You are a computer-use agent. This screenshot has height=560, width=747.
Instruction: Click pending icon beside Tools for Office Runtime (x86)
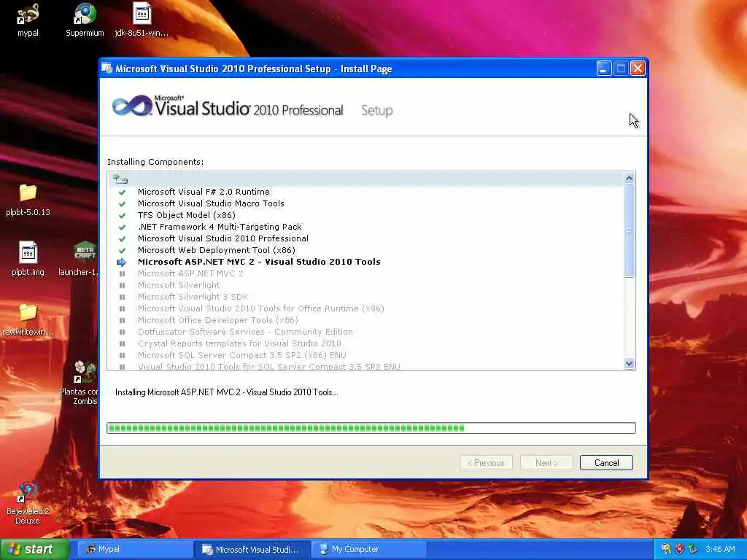tap(122, 308)
